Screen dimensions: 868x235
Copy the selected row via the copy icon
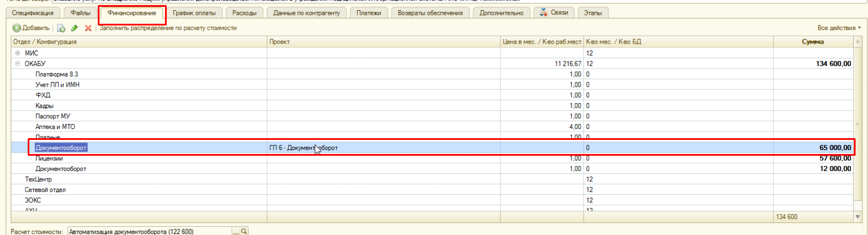pyautogui.click(x=61, y=28)
